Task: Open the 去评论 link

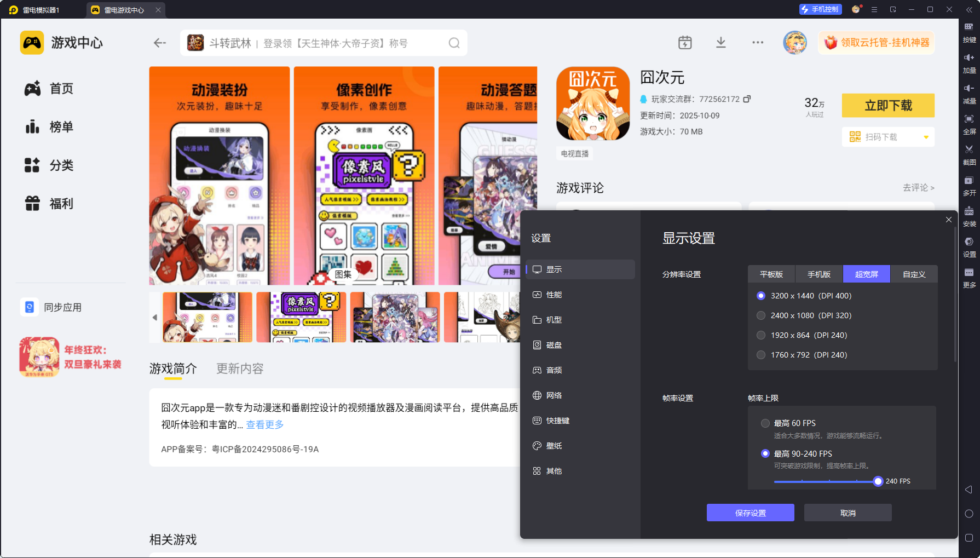Action: (x=919, y=188)
